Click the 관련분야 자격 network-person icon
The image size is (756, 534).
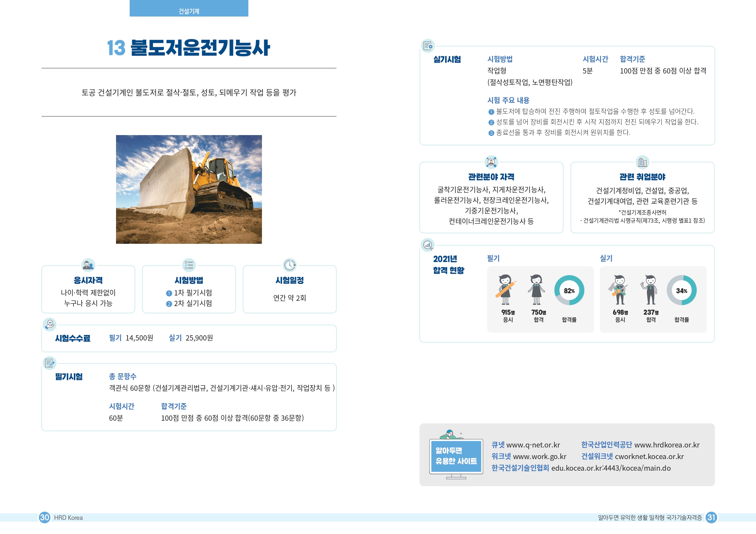pyautogui.click(x=491, y=162)
